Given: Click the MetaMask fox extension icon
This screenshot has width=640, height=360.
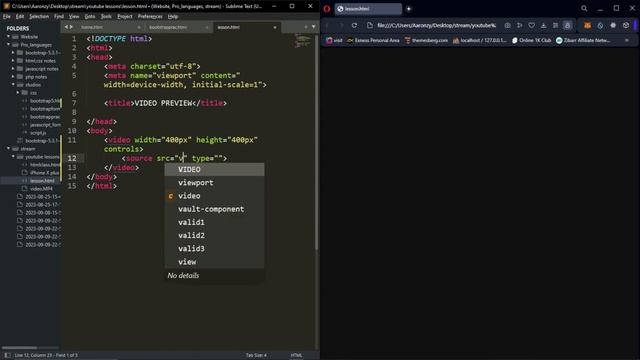Looking at the screenshot, I should (x=587, y=25).
